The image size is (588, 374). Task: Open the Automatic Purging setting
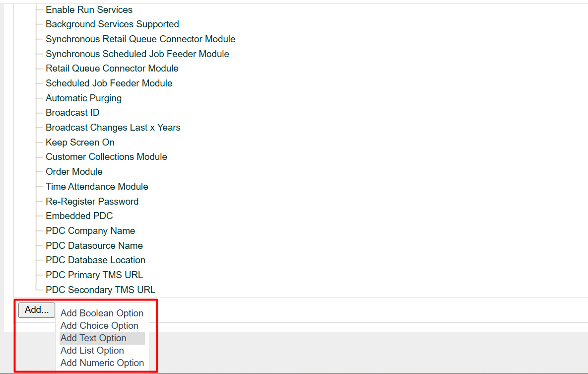83,98
